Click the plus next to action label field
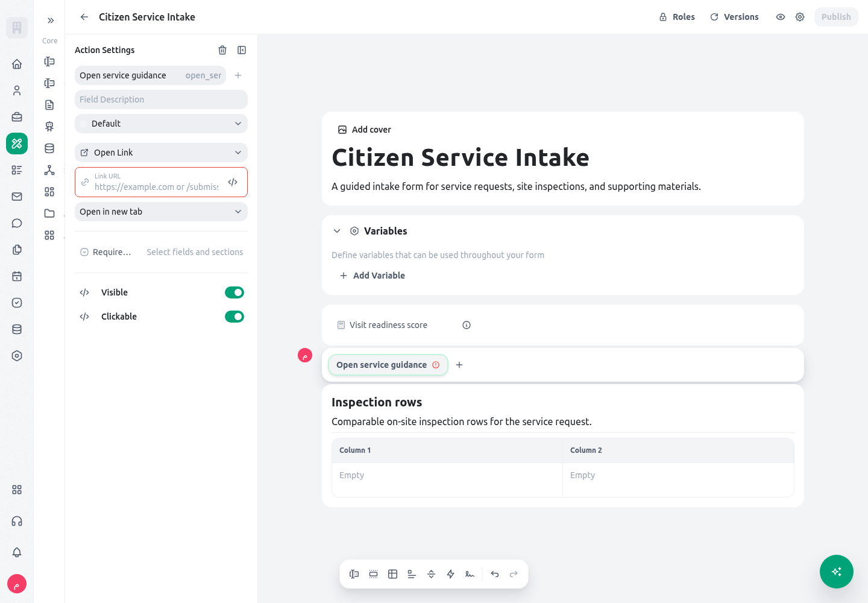Image resolution: width=868 pixels, height=603 pixels. 238,75
